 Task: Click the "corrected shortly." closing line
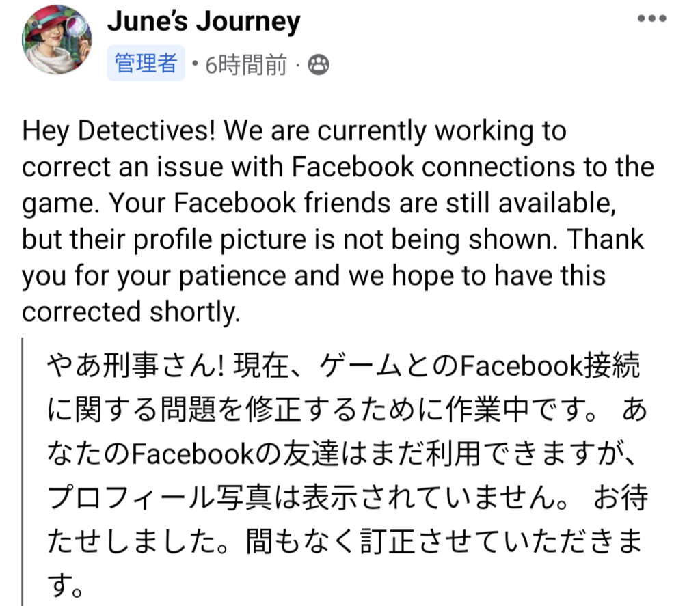coord(131,312)
